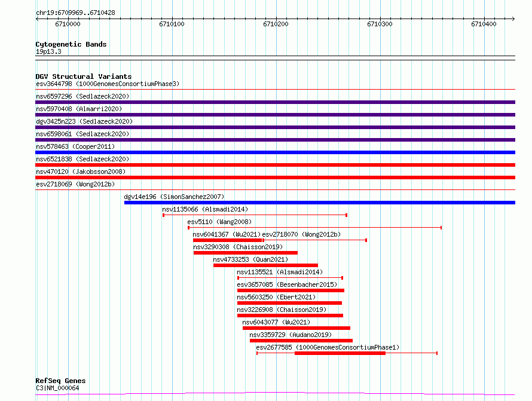The width and height of the screenshot is (532, 401).
Task: Click the 6710300 ruler position
Action: [380, 24]
